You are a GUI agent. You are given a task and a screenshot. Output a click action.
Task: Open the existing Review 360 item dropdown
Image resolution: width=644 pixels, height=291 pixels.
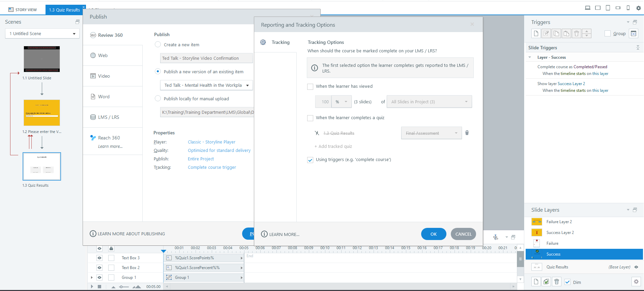[206, 85]
